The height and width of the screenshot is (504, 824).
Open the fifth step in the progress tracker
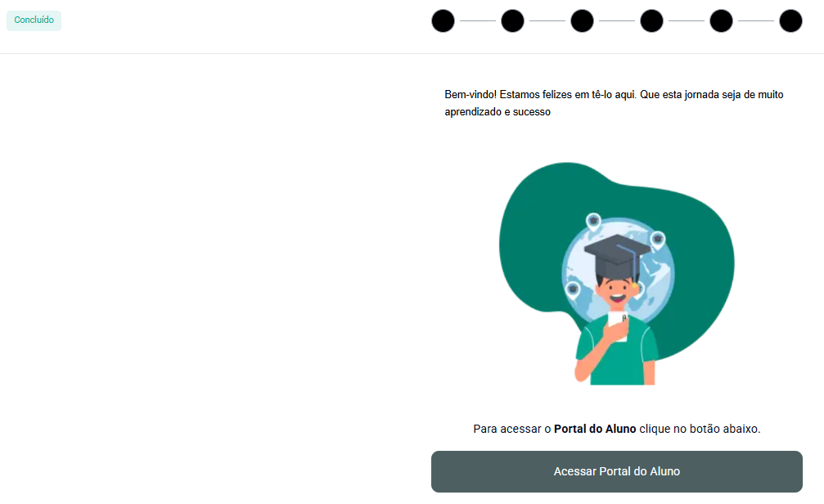tap(721, 21)
